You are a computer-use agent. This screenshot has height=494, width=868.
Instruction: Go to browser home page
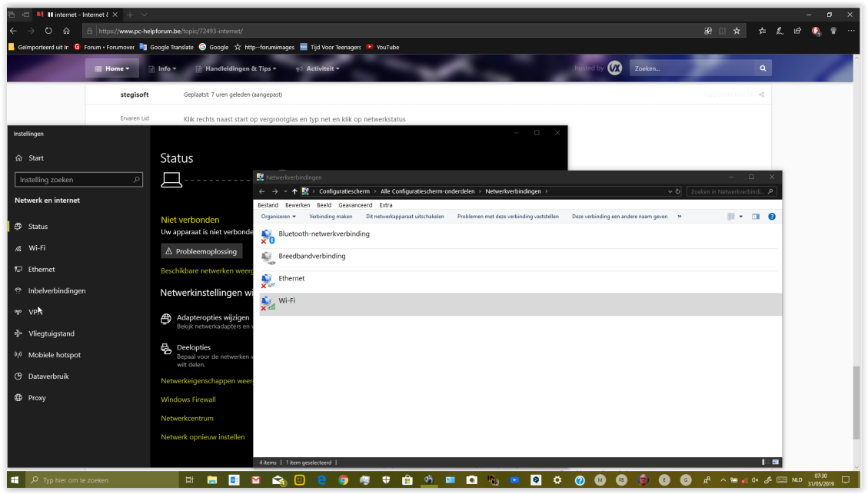pos(66,31)
